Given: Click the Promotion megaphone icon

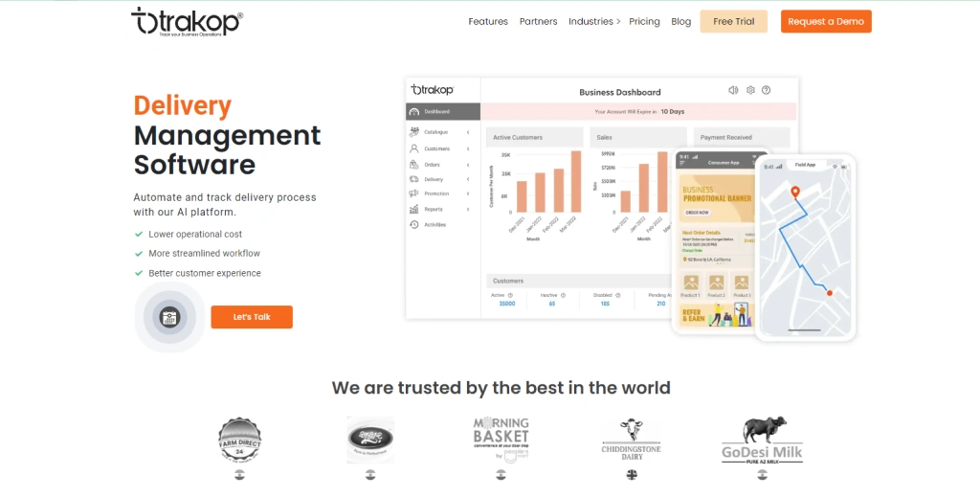Looking at the screenshot, I should click(413, 194).
